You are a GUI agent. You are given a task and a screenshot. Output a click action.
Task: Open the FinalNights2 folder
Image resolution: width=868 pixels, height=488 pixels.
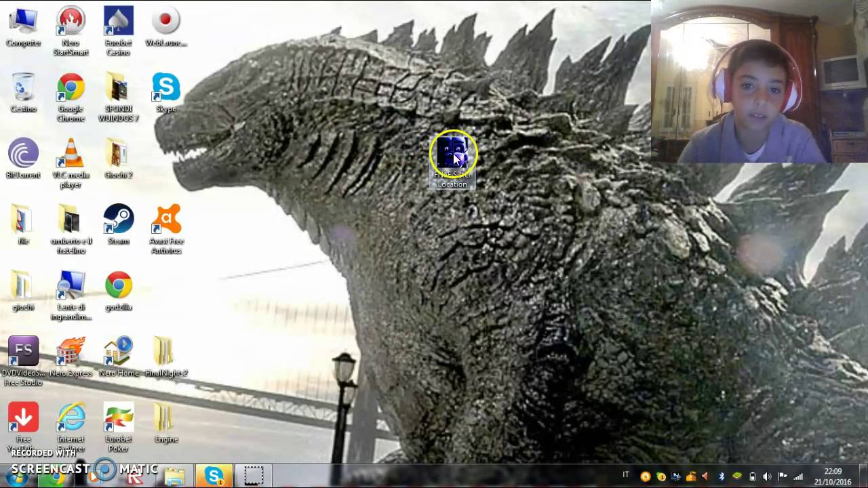[165, 357]
